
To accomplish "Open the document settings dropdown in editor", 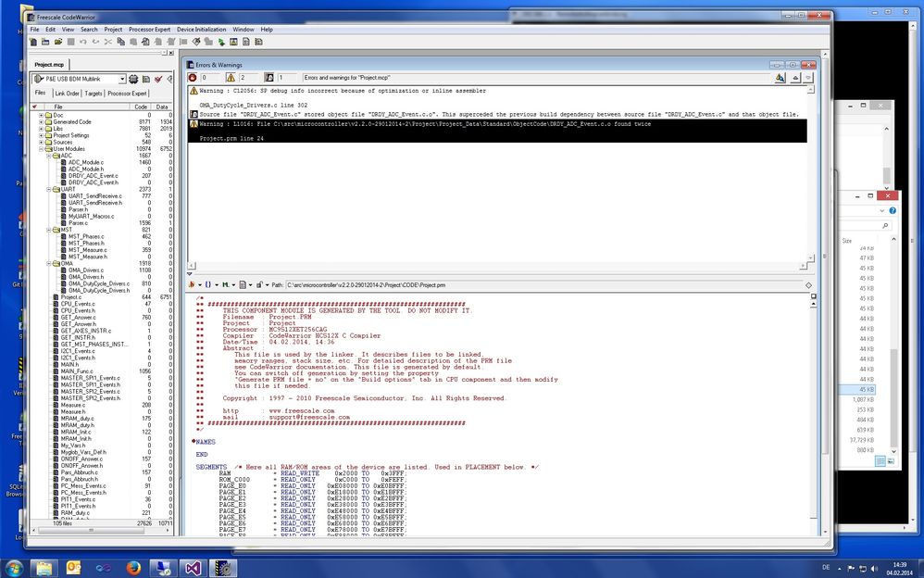I will (x=244, y=285).
